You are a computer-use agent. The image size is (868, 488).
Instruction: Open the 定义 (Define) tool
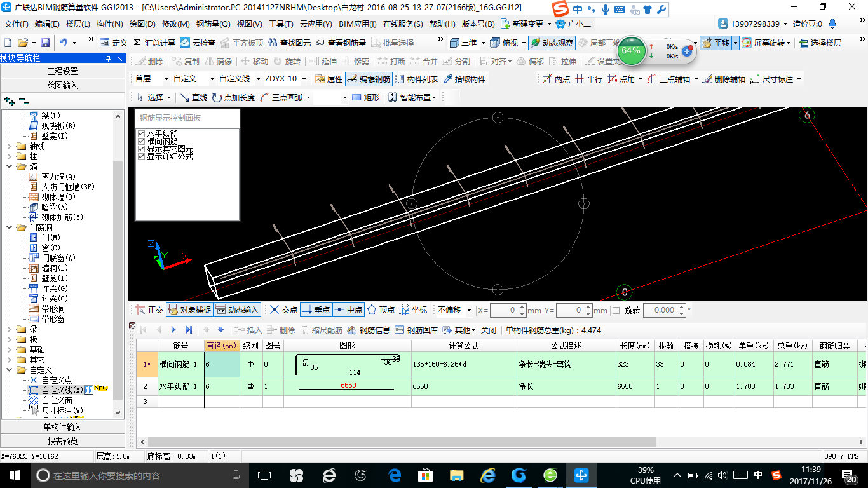click(x=114, y=43)
